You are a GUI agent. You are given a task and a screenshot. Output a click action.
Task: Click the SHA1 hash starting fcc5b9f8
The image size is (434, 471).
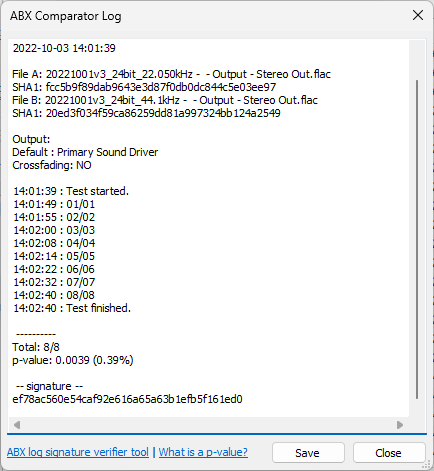point(161,87)
